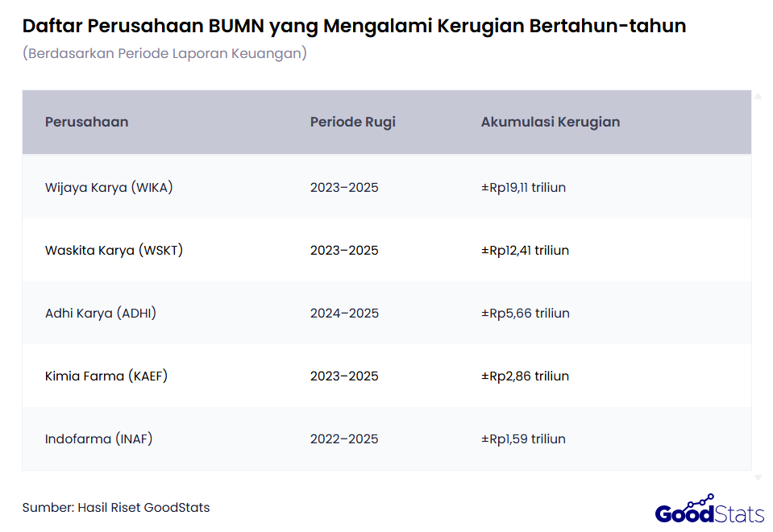Click the ±Rp19,11 triliun value
The image size is (773, 532).
point(524,187)
